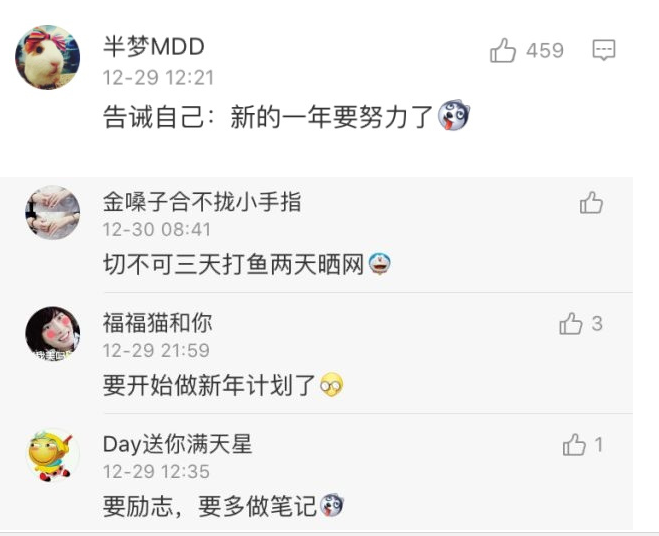Open the reply icon on 半梦MDD's comment

[604, 50]
